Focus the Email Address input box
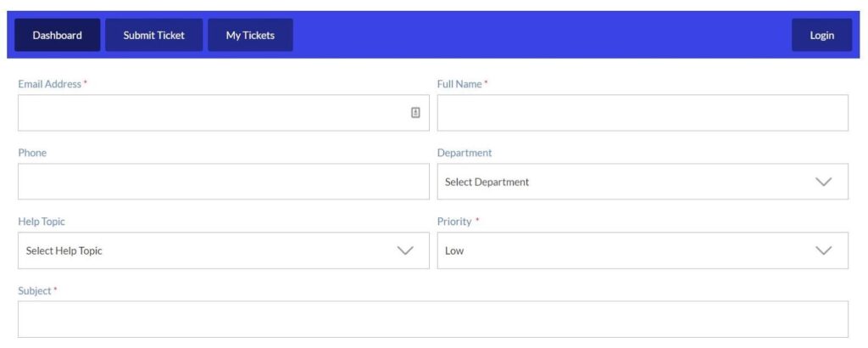Image resolution: width=868 pixels, height=348 pixels. [x=212, y=113]
